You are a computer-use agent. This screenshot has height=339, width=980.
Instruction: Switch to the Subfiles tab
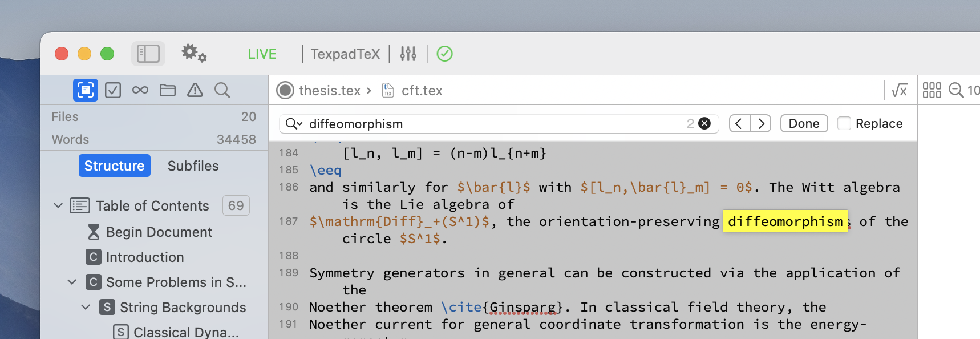tap(193, 166)
